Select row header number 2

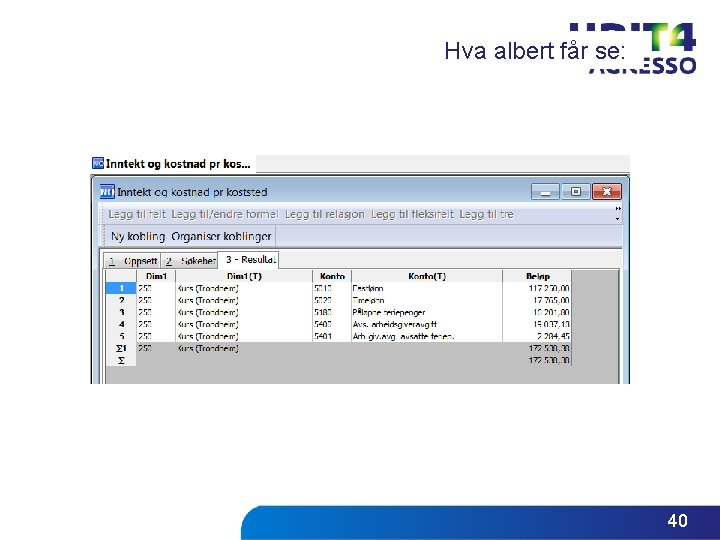click(x=121, y=300)
